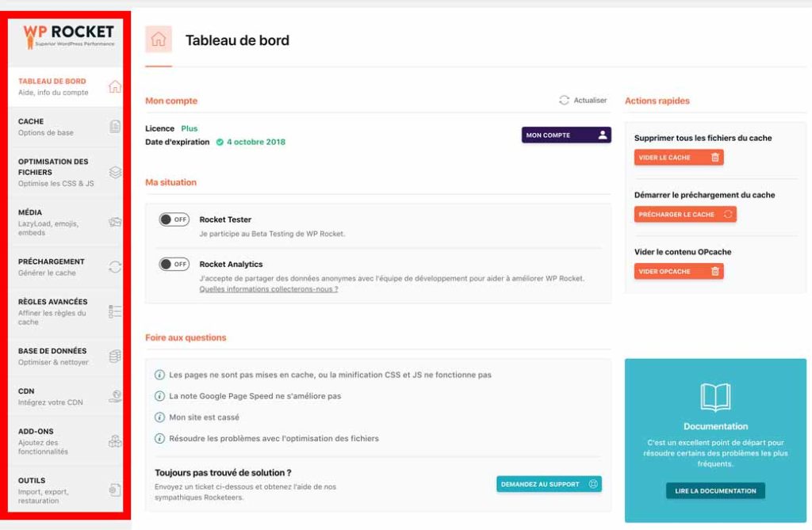Click Actualiser to refresh account info

tap(583, 101)
